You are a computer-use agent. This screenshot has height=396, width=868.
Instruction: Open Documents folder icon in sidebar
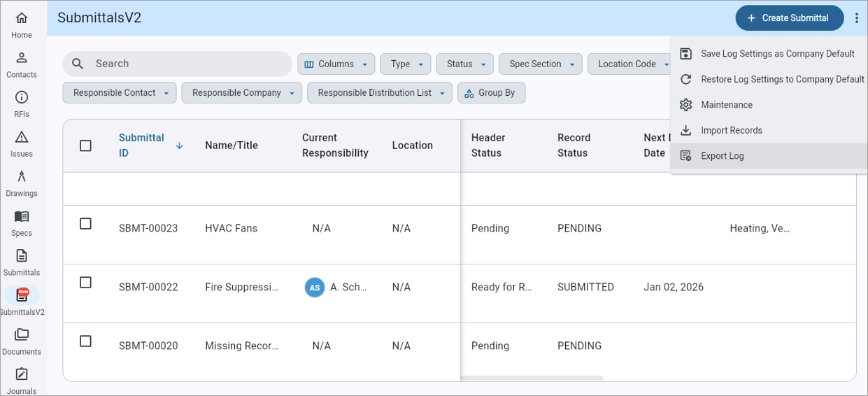click(22, 335)
